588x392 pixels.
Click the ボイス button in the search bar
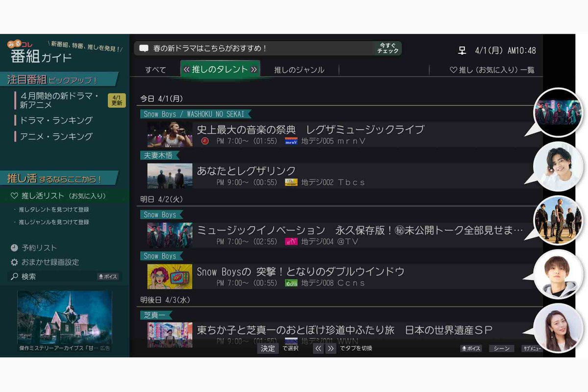coord(108,277)
